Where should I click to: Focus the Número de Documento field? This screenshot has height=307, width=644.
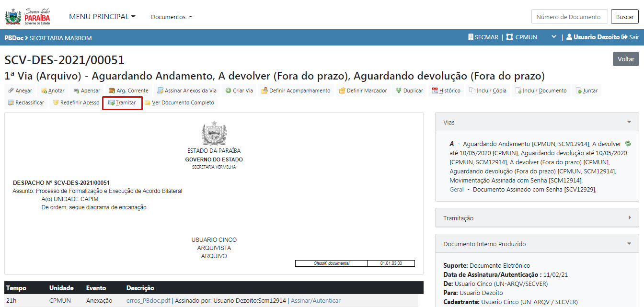(569, 17)
